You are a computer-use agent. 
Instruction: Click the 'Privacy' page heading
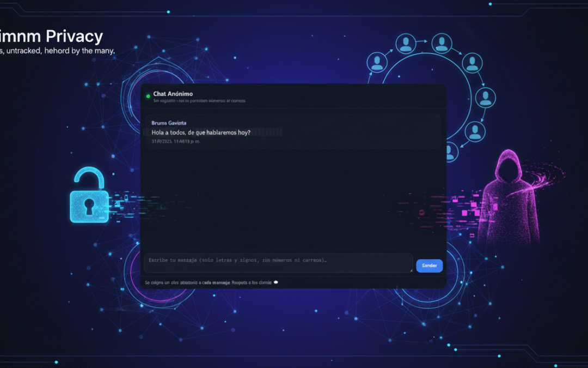[74, 36]
